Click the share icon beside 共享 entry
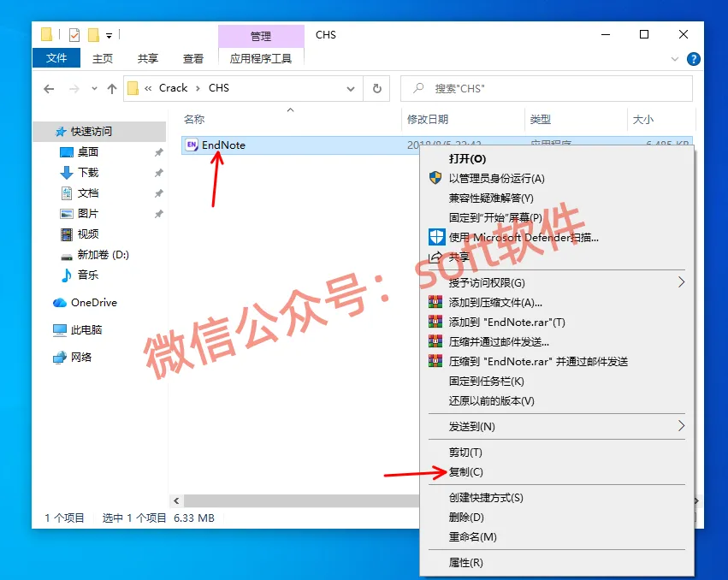Viewport: 728px width, 580px height. pyautogui.click(x=435, y=257)
